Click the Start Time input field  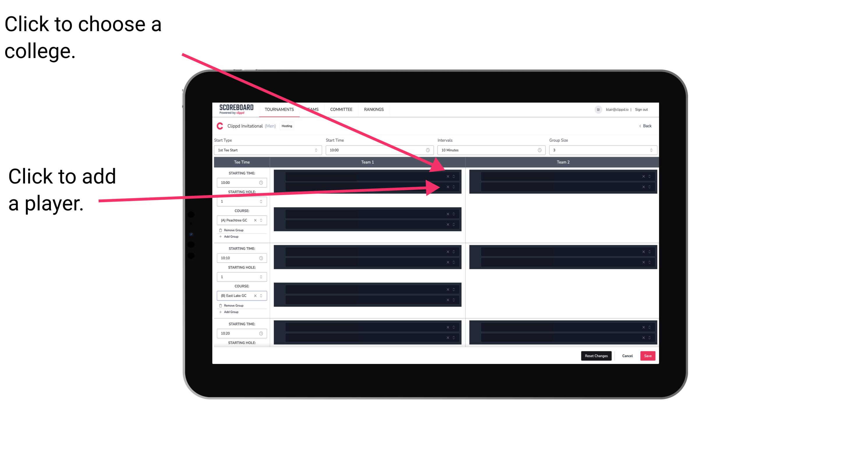(x=379, y=150)
